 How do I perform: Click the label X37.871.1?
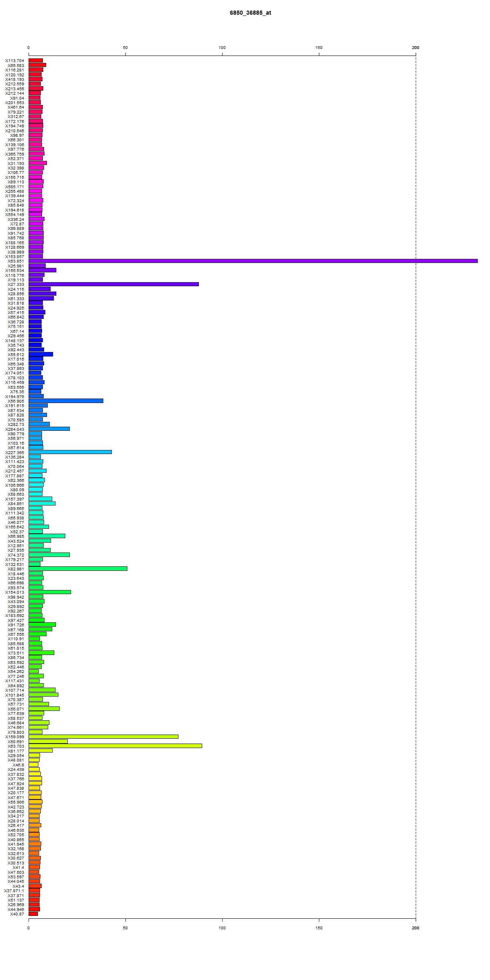click(14, 891)
